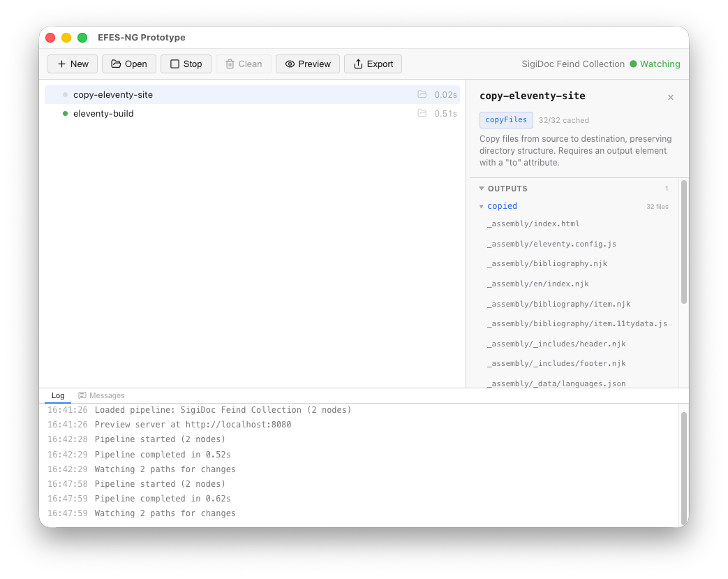This screenshot has width=728, height=579.
Task: Click the copyFiles type badge
Action: coord(506,120)
